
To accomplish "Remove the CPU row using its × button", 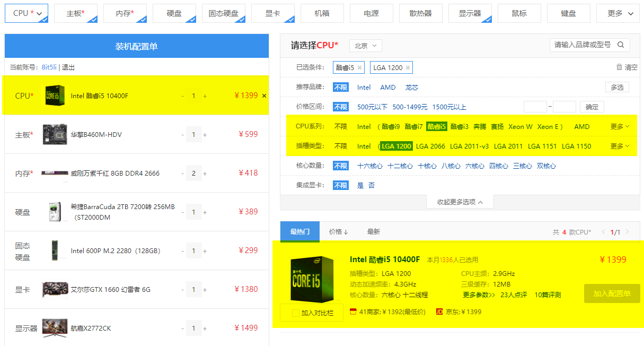I will point(264,96).
